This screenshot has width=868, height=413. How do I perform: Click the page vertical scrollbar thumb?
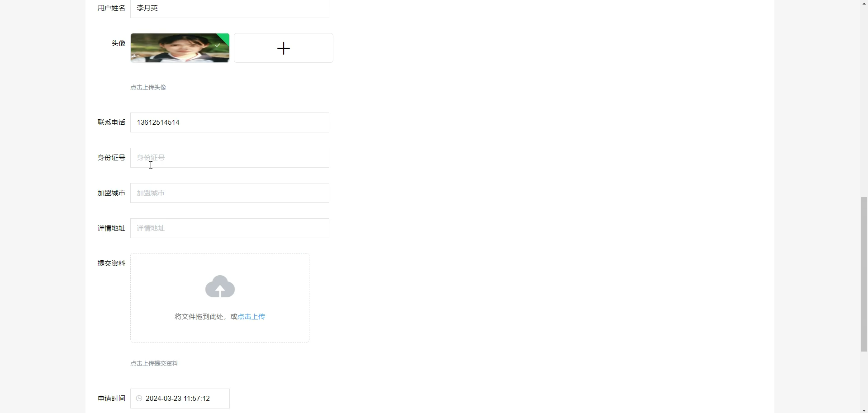click(864, 274)
